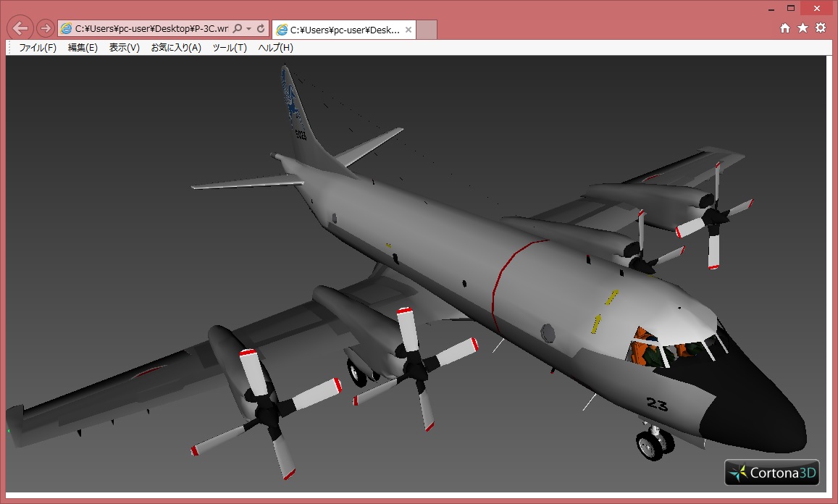Click the new tab button
838x504 pixels.
tap(427, 30)
